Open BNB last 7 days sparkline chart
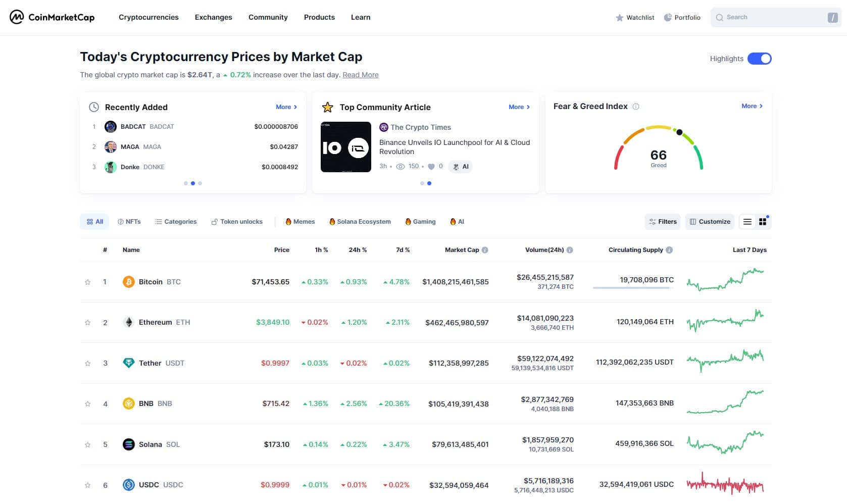 pos(725,402)
